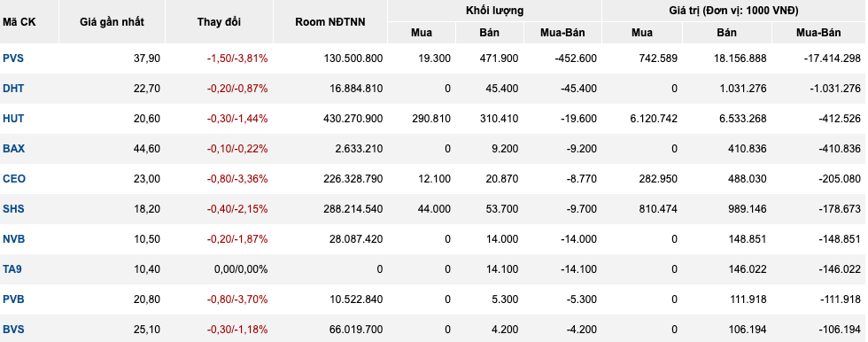Click the Thay đổi column header
This screenshot has width=868, height=342.
pos(219,22)
